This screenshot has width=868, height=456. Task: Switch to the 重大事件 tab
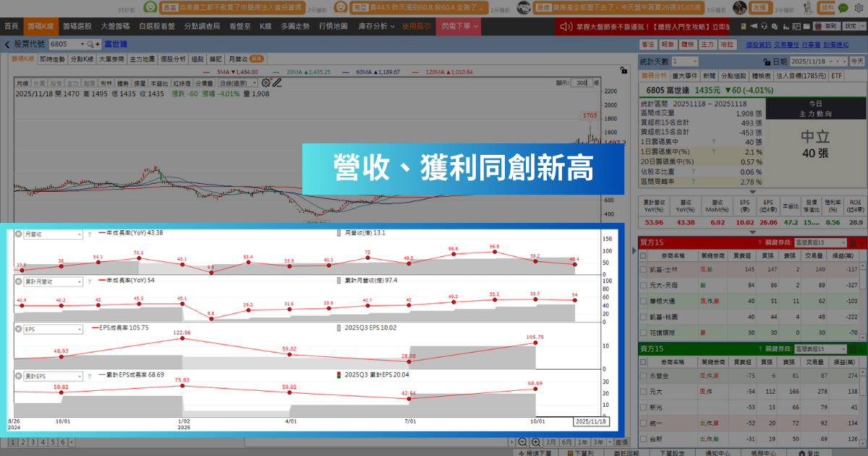pyautogui.click(x=684, y=75)
